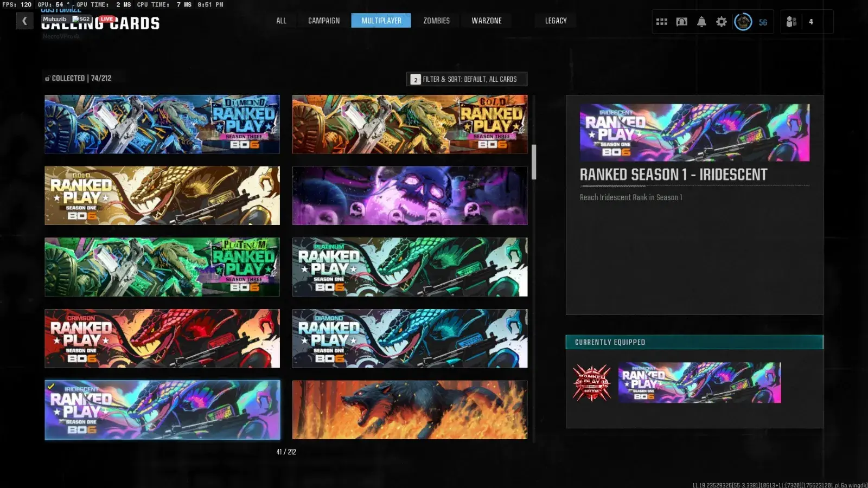The height and width of the screenshot is (488, 868).
Task: Pick the Gold Ranked Play Season Three card
Action: click(410, 124)
